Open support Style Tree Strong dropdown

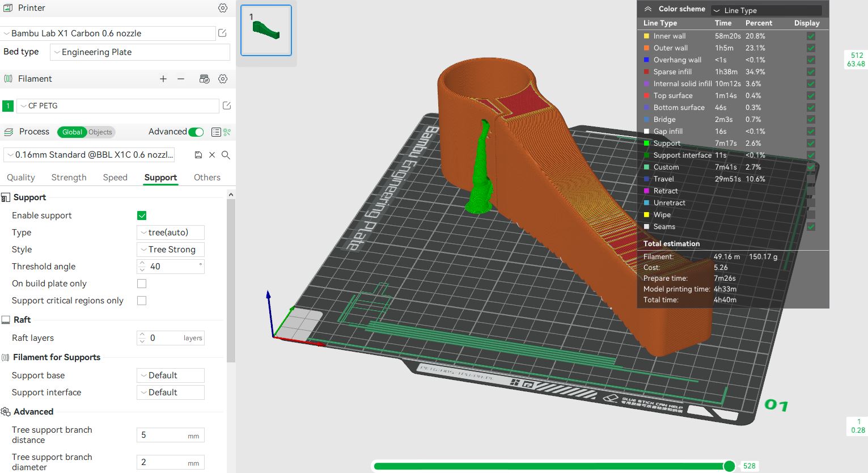(171, 250)
